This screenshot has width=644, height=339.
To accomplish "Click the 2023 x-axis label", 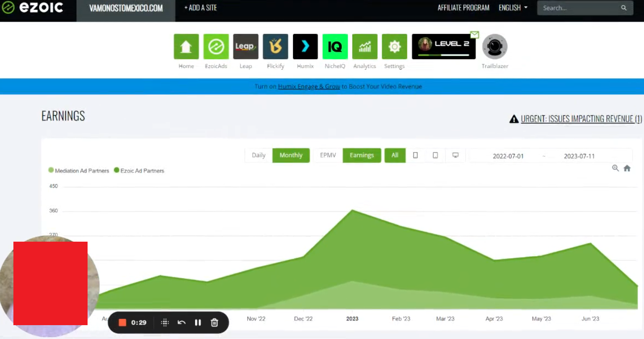I will [352, 319].
